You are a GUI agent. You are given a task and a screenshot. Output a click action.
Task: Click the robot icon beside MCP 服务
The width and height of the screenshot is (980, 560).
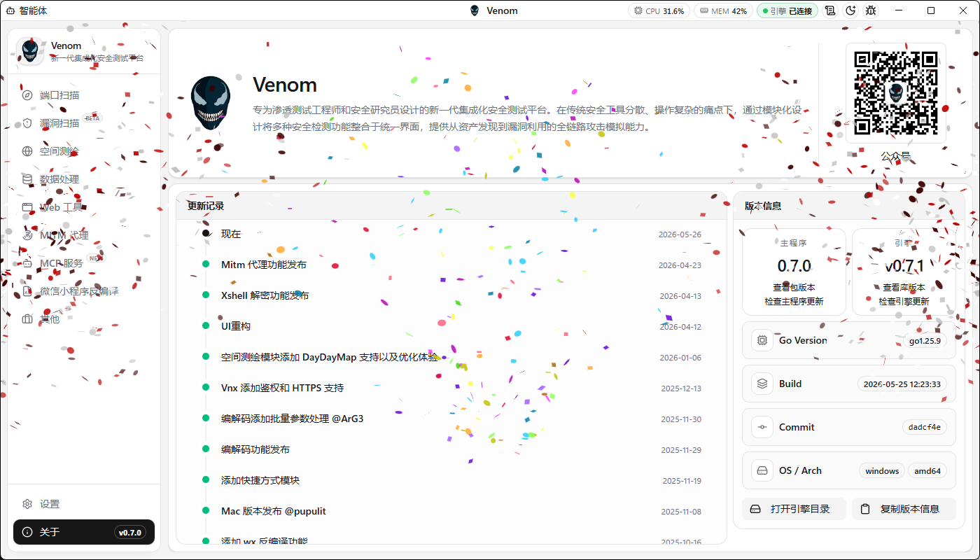coord(27,263)
